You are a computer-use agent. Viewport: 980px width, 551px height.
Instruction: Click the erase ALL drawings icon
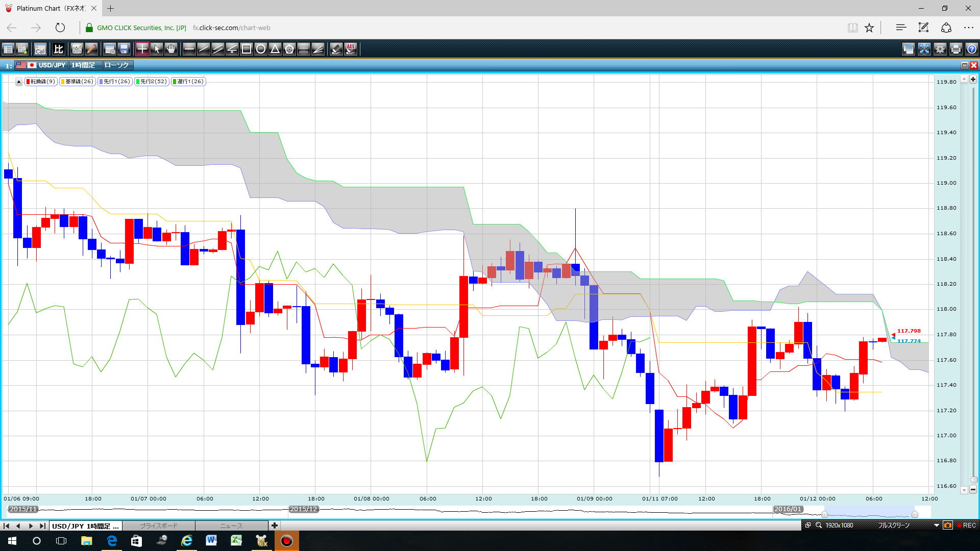pyautogui.click(x=351, y=49)
